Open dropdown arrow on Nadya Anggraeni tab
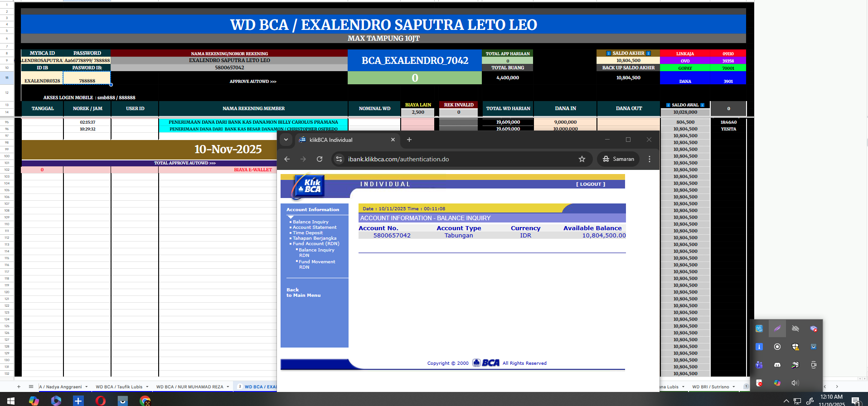Viewport: 868px width, 406px height. 86,387
